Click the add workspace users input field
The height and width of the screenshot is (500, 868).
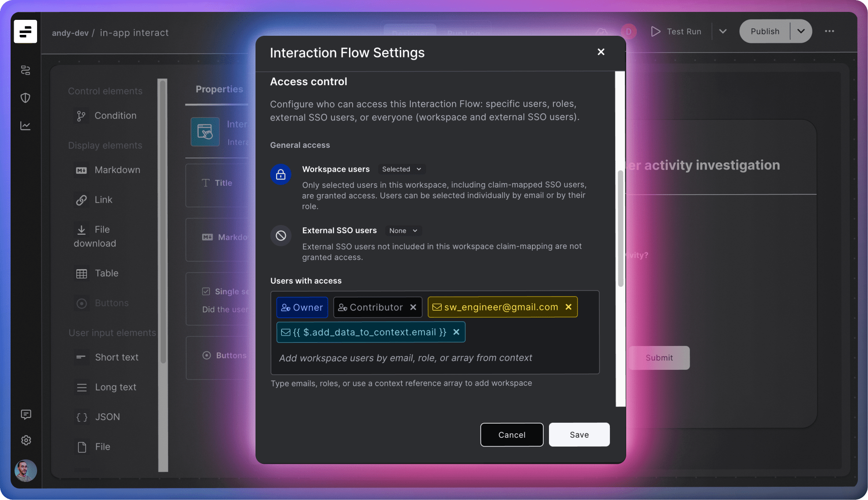coord(405,358)
